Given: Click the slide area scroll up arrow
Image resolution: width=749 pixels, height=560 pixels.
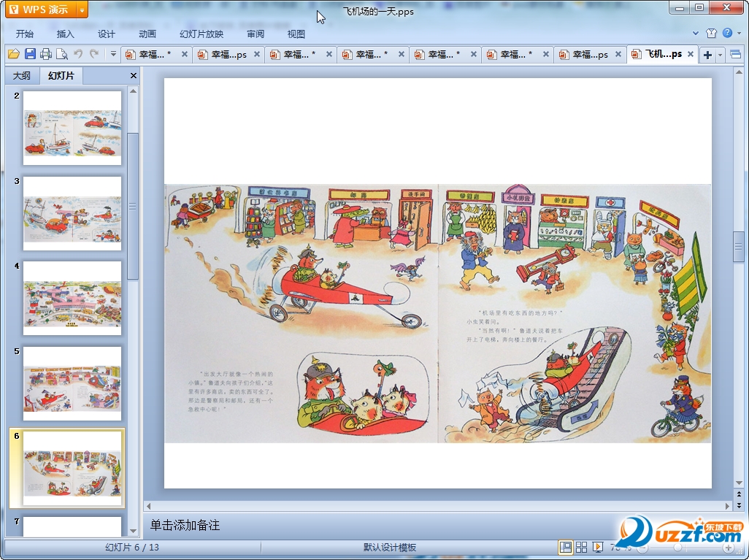Looking at the screenshot, I should pyautogui.click(x=739, y=72).
